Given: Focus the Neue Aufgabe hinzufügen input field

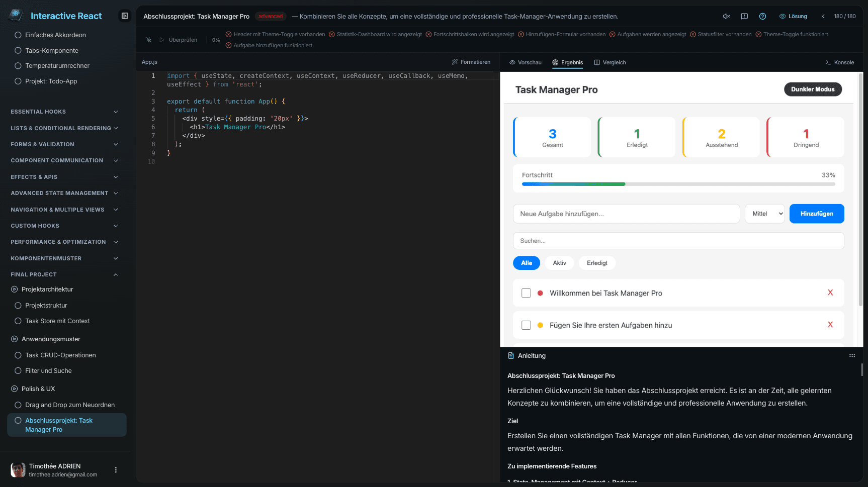Looking at the screenshot, I should point(626,213).
